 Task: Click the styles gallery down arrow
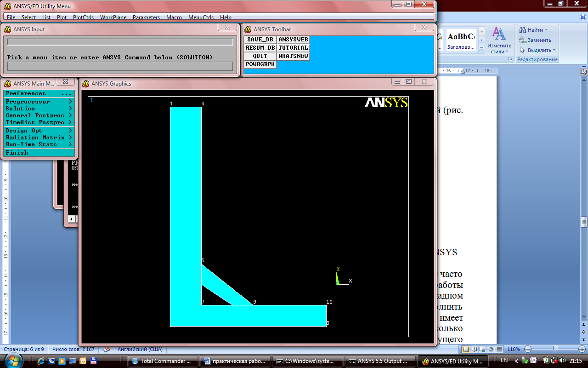pyautogui.click(x=481, y=40)
